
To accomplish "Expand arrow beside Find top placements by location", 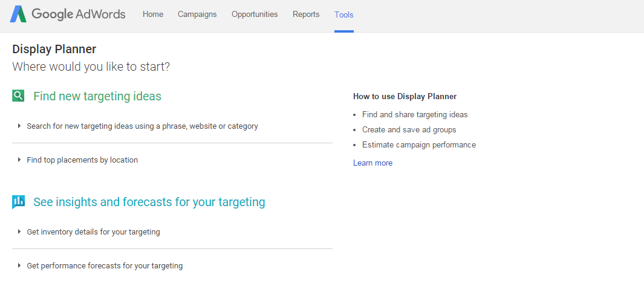I will point(19,160).
